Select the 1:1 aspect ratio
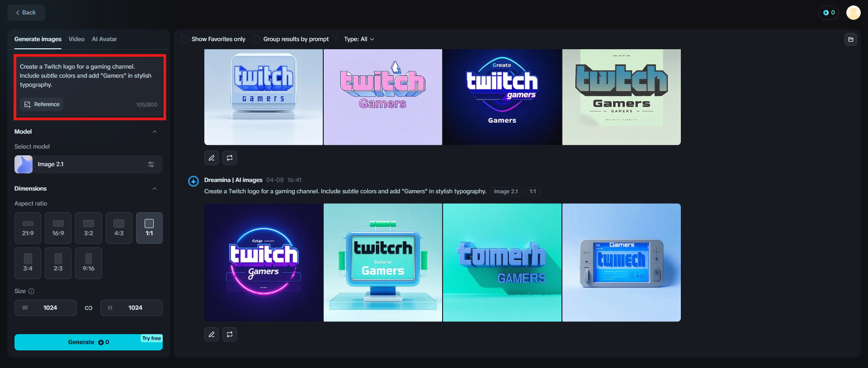The height and width of the screenshot is (368, 868). tap(149, 228)
